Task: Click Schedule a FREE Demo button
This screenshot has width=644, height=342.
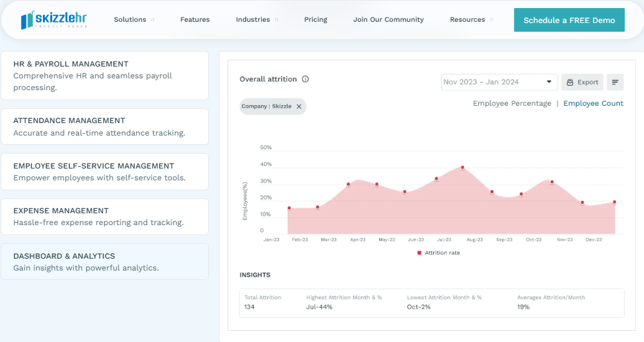Action: point(569,20)
